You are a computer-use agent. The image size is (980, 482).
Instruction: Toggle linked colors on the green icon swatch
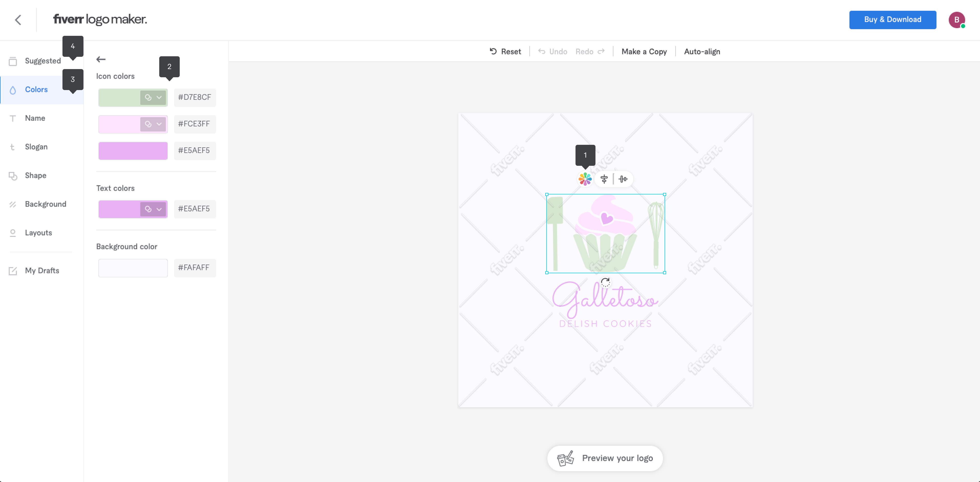pyautogui.click(x=148, y=97)
